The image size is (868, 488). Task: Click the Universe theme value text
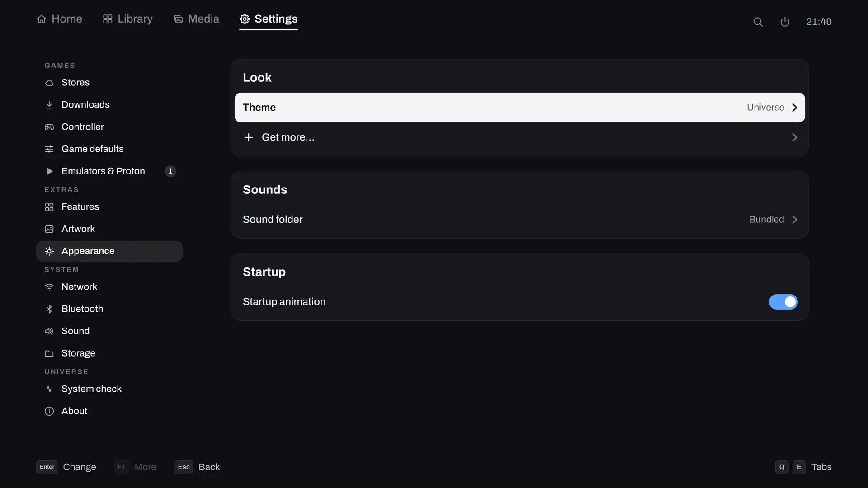click(765, 108)
